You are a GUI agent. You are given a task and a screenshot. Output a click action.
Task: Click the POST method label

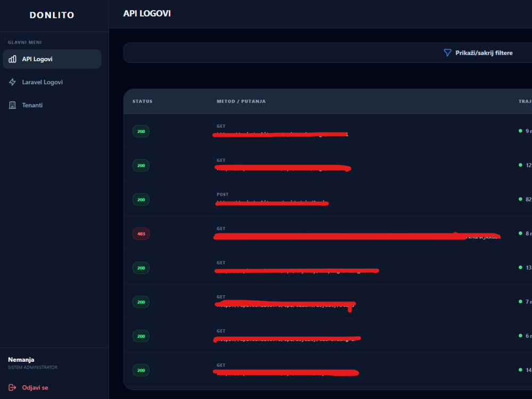point(222,194)
